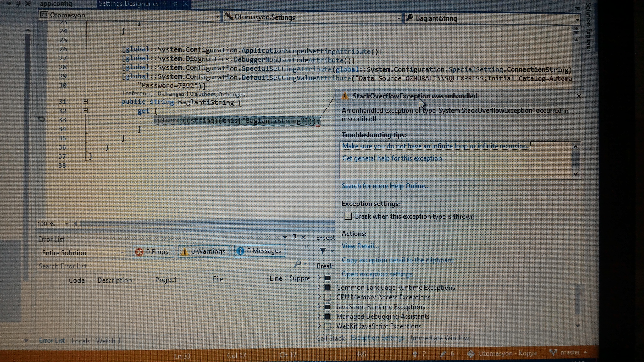Click the search magnifier in Error List
Image resolution: width=644 pixels, height=362 pixels.
click(297, 264)
